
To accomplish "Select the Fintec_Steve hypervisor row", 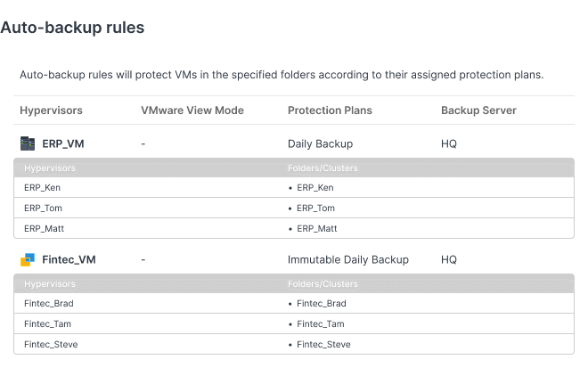I will pyautogui.click(x=49, y=344).
